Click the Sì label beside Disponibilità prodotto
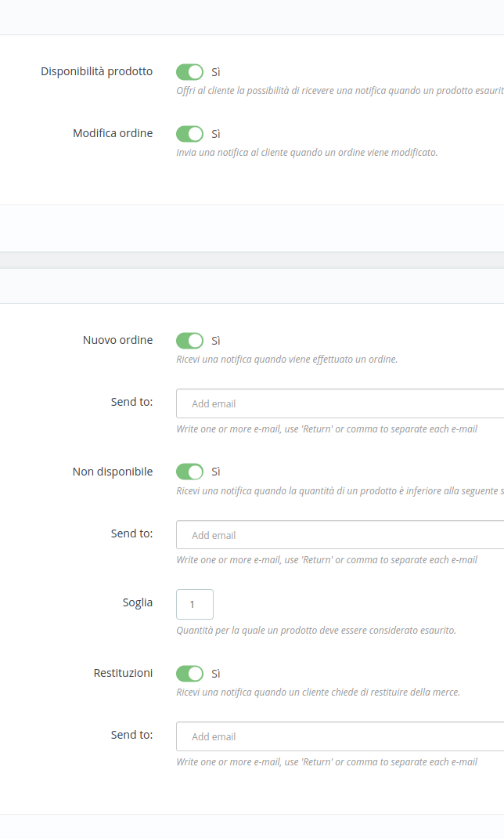 coord(214,72)
